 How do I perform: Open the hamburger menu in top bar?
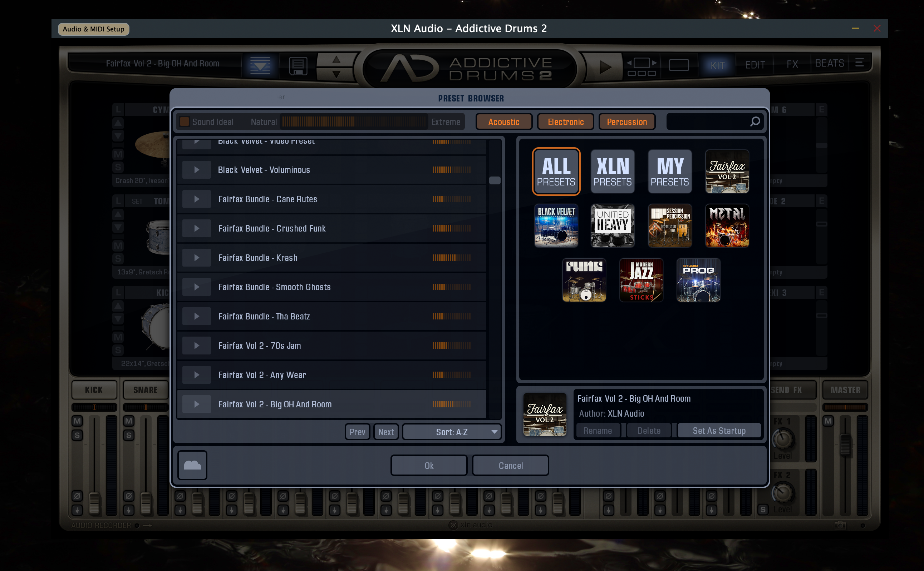[x=859, y=62]
